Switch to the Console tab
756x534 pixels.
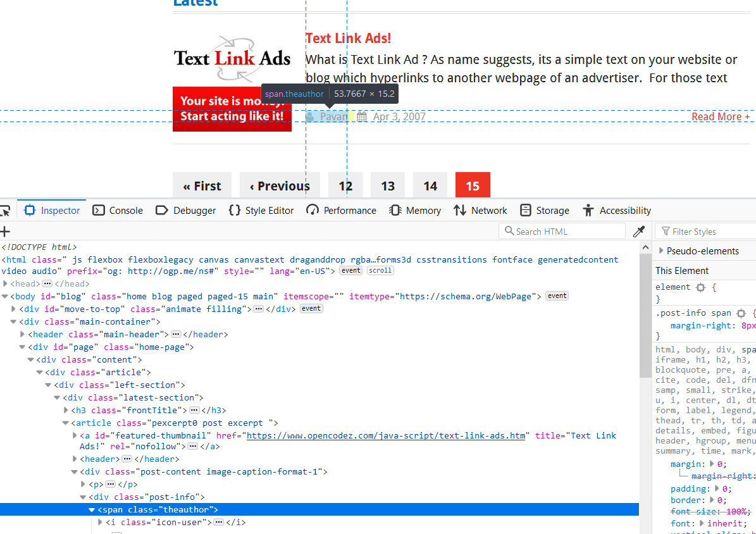[x=118, y=210]
